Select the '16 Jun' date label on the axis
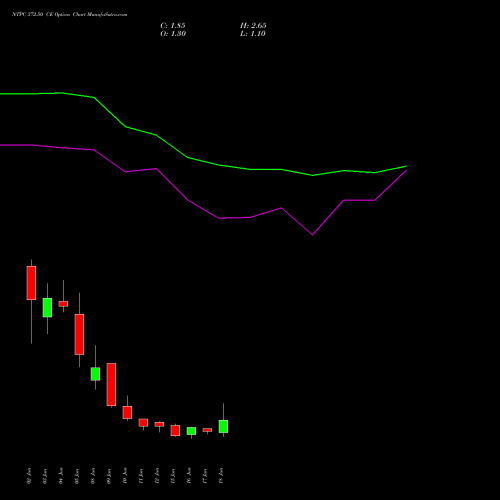 (189, 476)
